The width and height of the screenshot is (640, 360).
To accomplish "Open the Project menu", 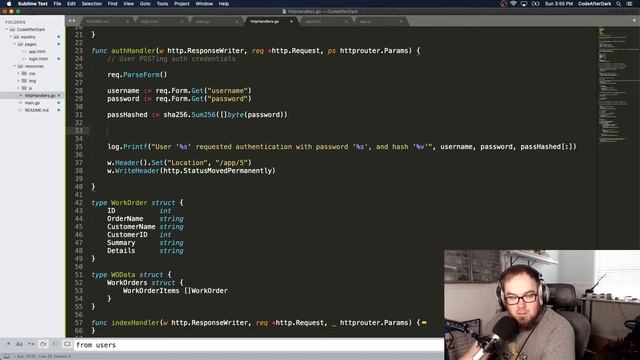I will point(182,4).
